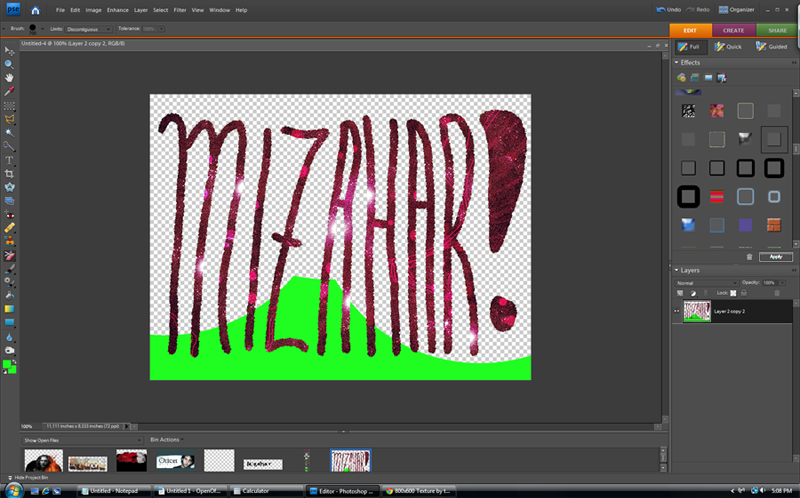Screen dimensions: 800x498
Task: Delete layer with Layers panel trash icon
Action: [x=777, y=293]
